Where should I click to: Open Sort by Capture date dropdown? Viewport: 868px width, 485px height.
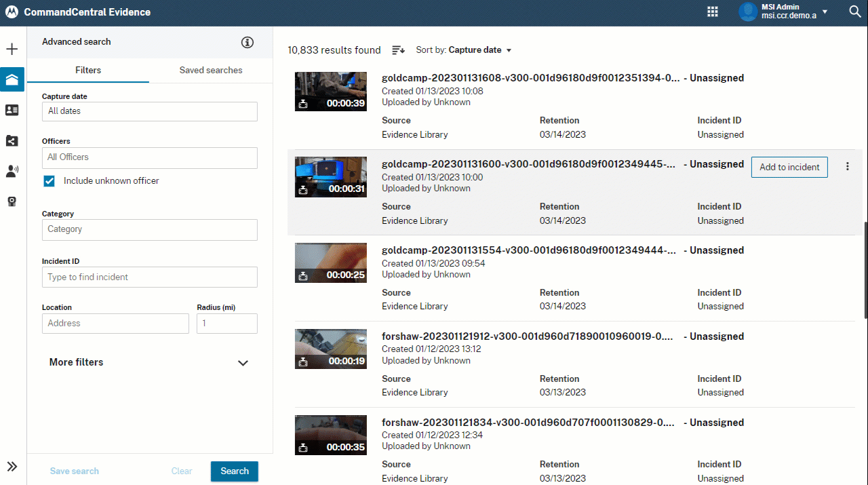tap(464, 50)
